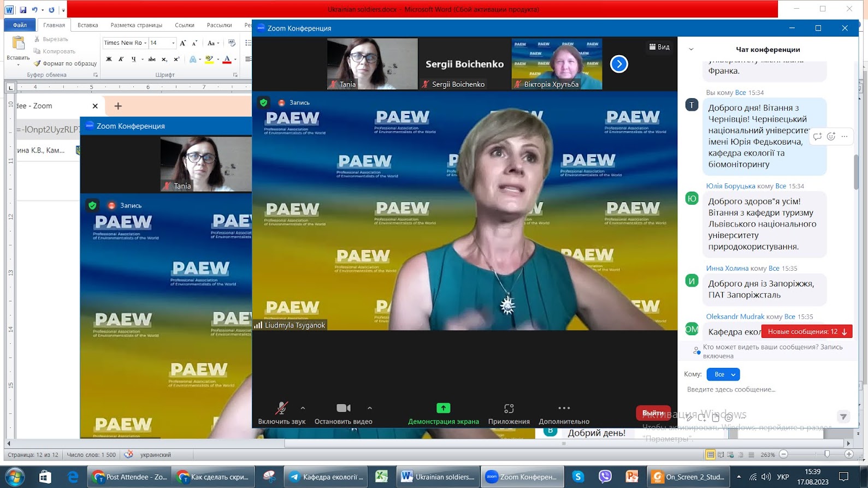Screen dimensions: 868x488
Task: Clear formatting with the eraser icon
Action: point(232,43)
